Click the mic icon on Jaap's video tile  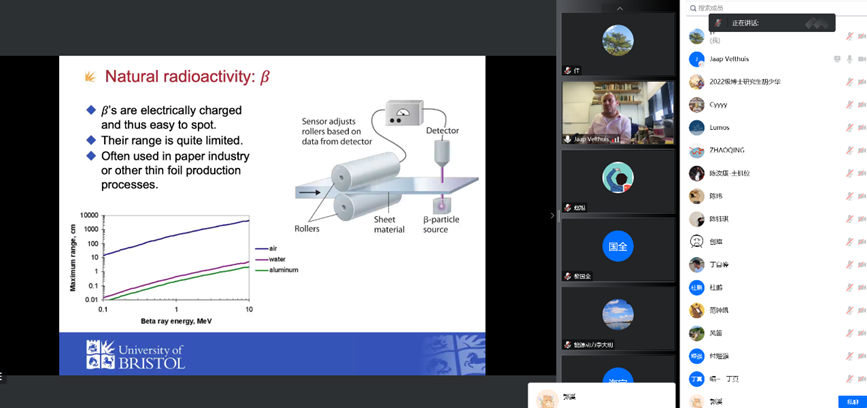568,139
